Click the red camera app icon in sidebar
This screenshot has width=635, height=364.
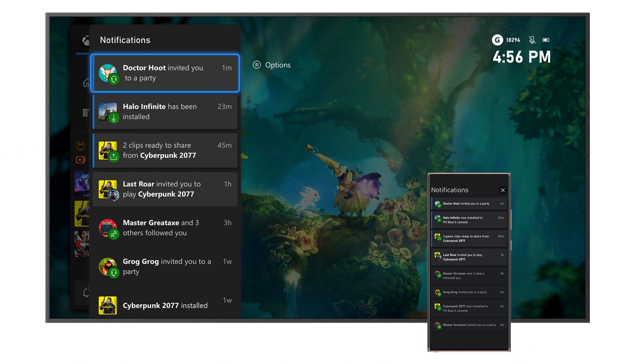coord(81,160)
